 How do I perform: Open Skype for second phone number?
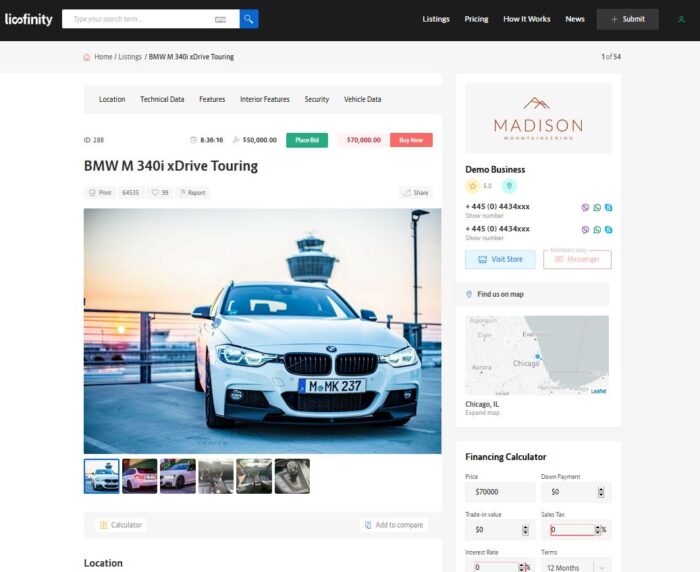[608, 230]
